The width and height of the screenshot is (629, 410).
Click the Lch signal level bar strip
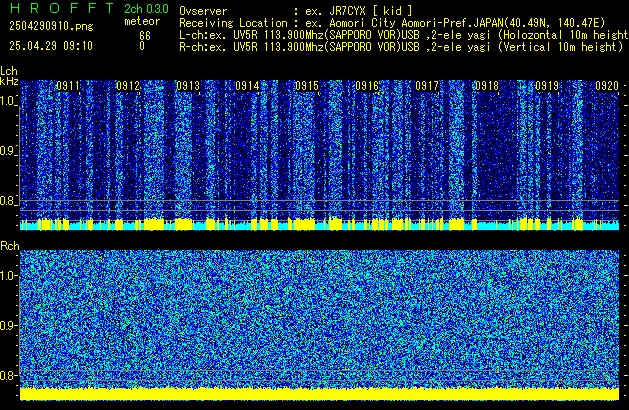320,224
